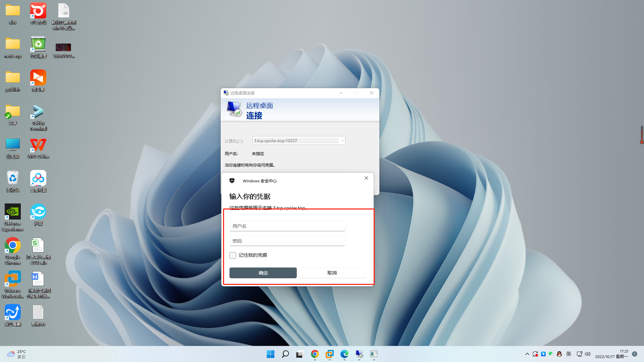This screenshot has height=362, width=644.
Task: Click the GeForce Experience icon
Action: click(12, 211)
